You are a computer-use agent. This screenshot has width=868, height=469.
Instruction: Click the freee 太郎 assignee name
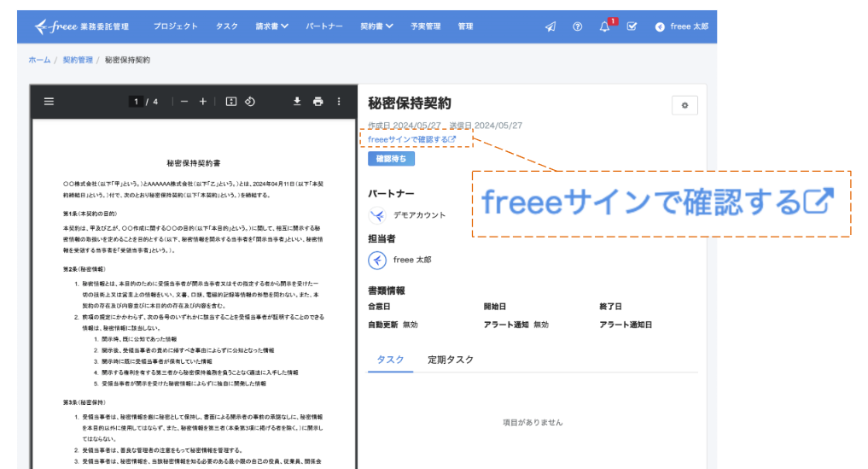click(x=412, y=260)
